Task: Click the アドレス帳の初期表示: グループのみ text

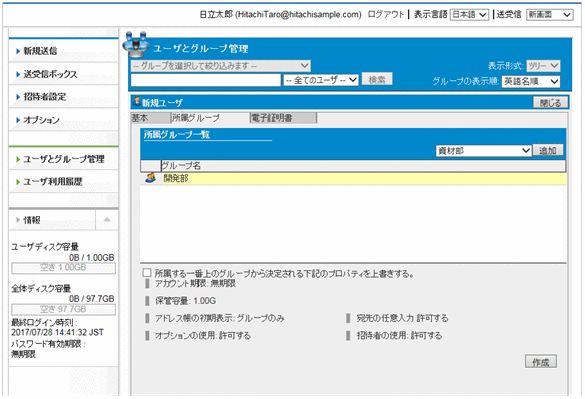Action: point(220,318)
